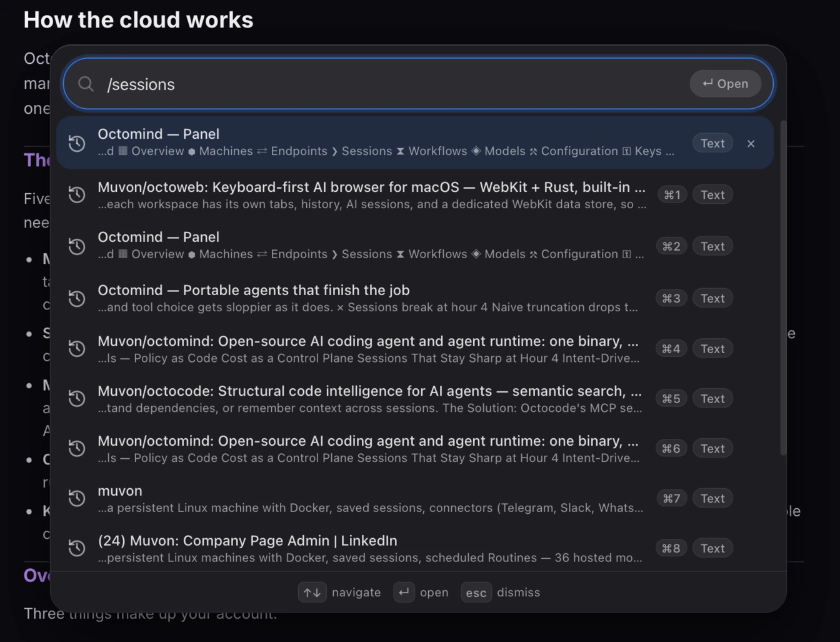Click Text badge next to ⌘2
The image size is (840, 642).
[x=712, y=246]
